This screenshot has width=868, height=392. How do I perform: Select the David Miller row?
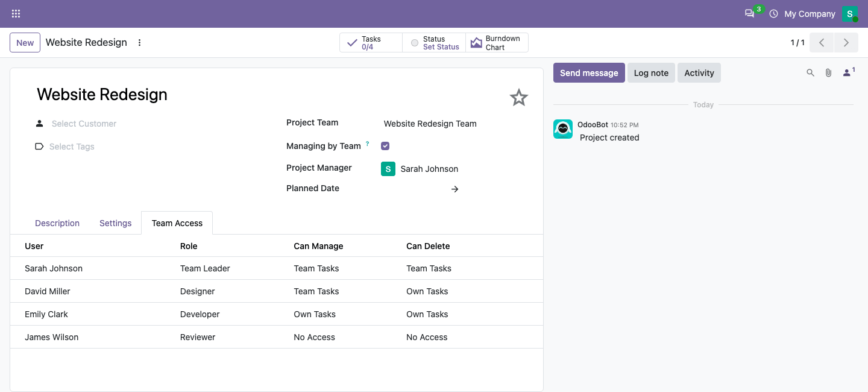[x=277, y=291]
